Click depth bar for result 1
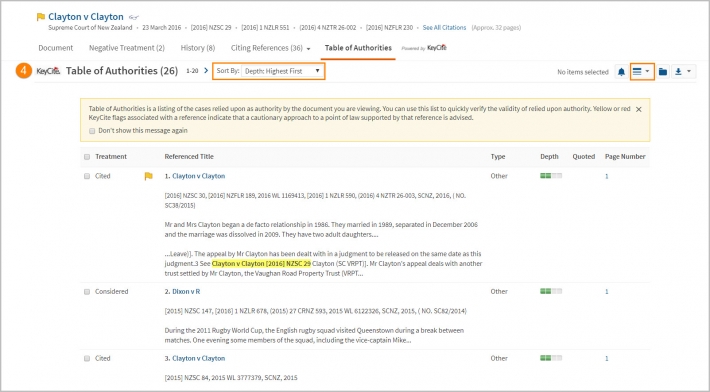 point(551,176)
